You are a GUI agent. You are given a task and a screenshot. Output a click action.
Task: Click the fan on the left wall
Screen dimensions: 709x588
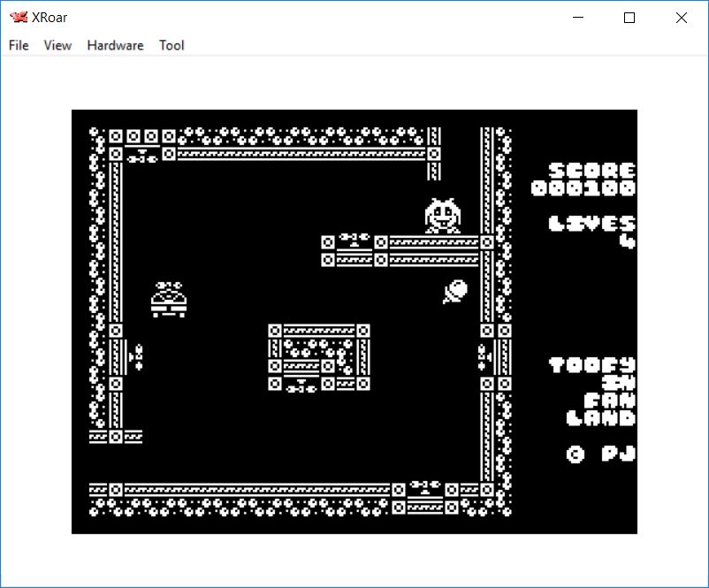135,356
